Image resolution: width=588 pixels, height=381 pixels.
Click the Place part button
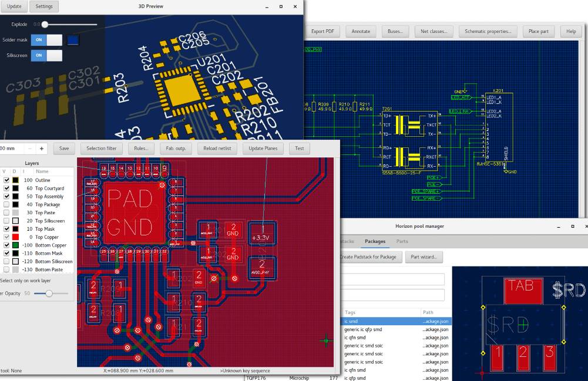click(x=539, y=32)
